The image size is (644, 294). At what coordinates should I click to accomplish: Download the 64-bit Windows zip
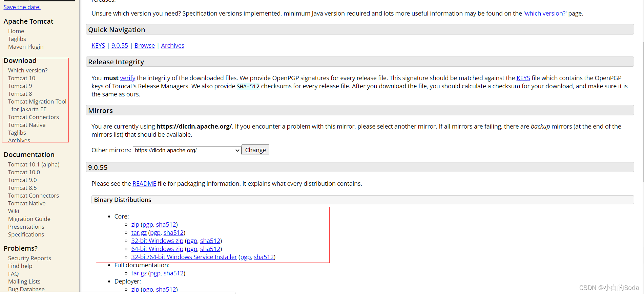[157, 249]
